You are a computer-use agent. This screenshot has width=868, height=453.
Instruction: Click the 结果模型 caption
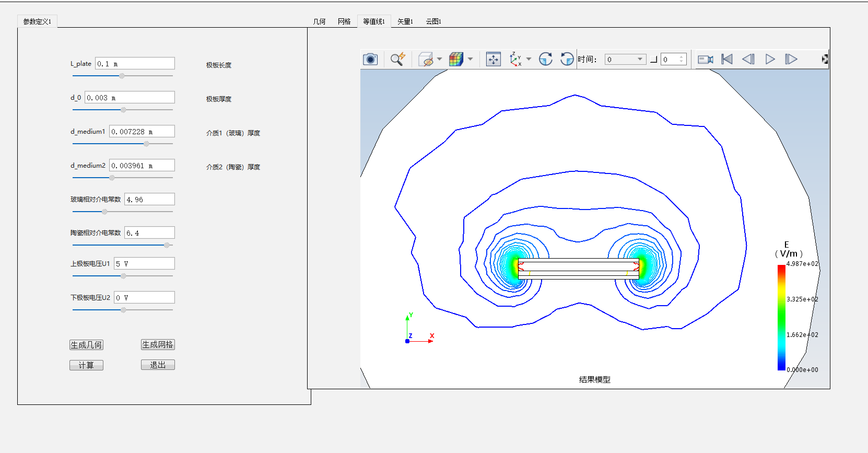click(x=594, y=380)
